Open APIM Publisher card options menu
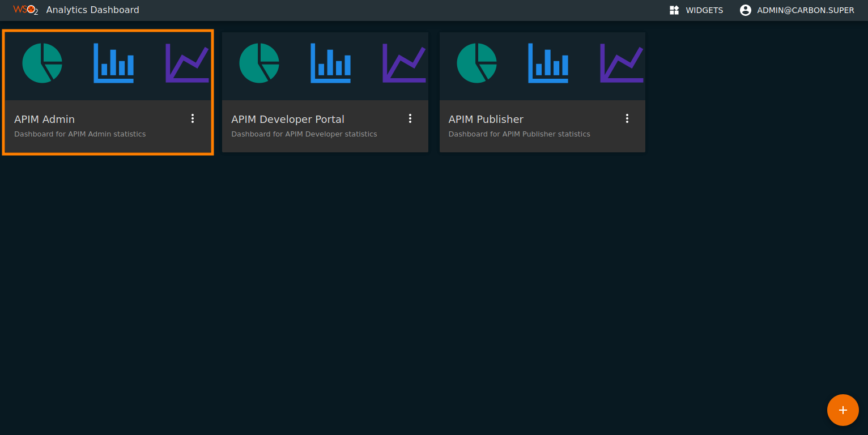The width and height of the screenshot is (868, 435). [627, 118]
